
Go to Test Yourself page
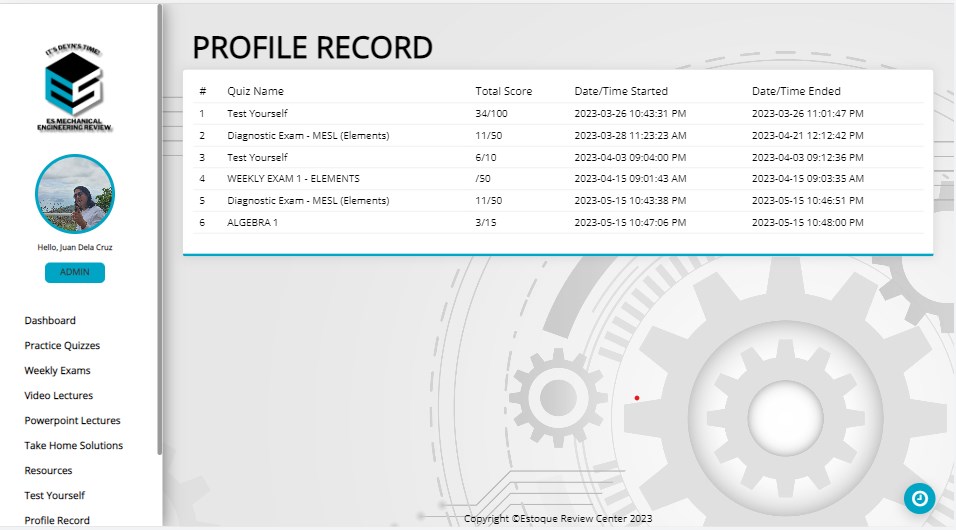point(55,495)
